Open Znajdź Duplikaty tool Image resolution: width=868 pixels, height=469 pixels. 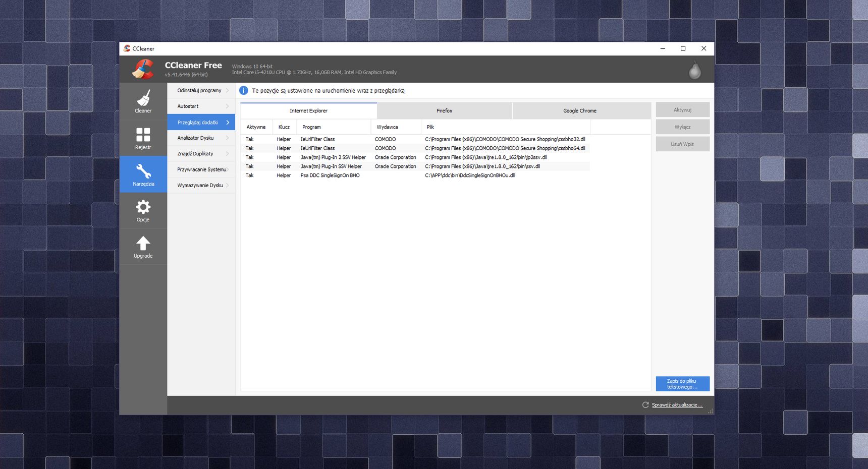(x=201, y=154)
